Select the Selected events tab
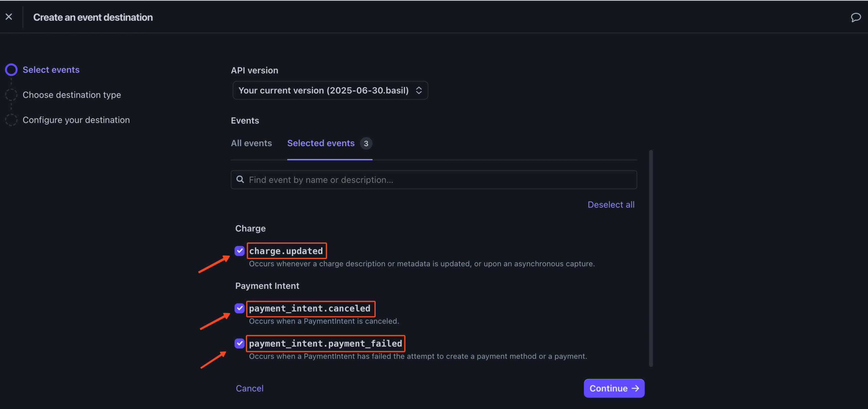 tap(321, 143)
